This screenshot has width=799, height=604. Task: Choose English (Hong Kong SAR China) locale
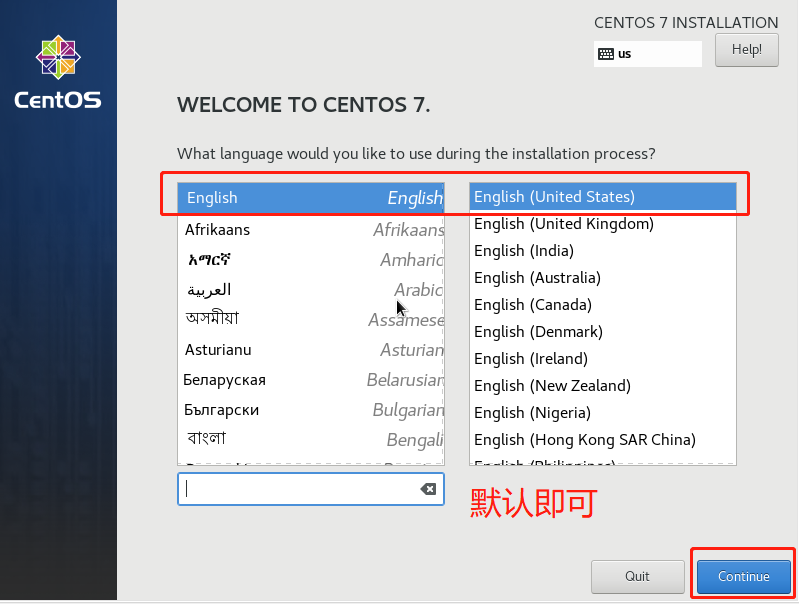click(603, 440)
